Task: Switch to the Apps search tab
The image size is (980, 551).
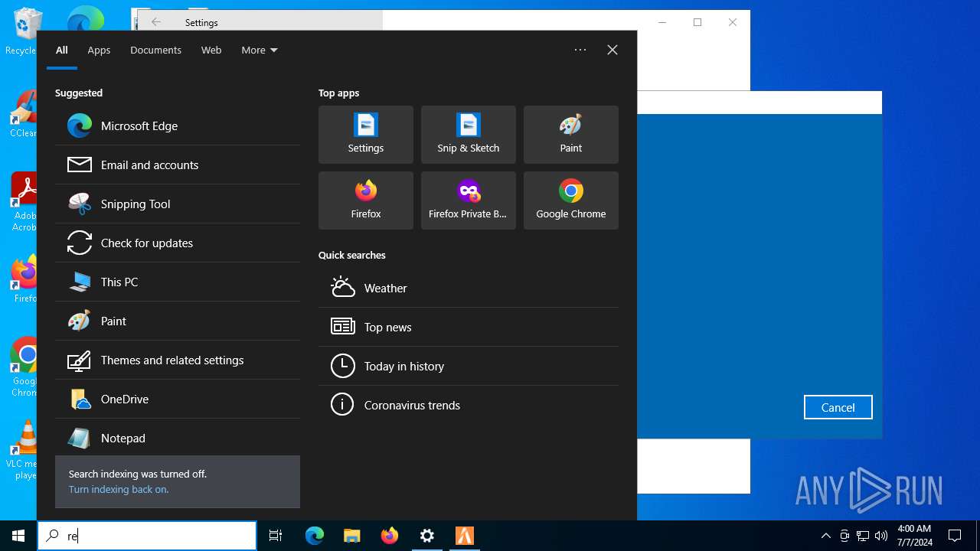Action: [x=99, y=50]
